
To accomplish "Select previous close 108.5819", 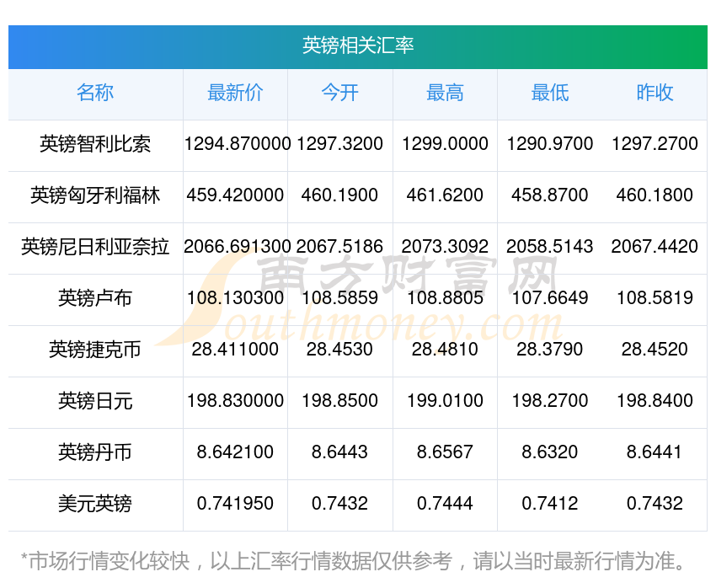I will click(x=655, y=298).
